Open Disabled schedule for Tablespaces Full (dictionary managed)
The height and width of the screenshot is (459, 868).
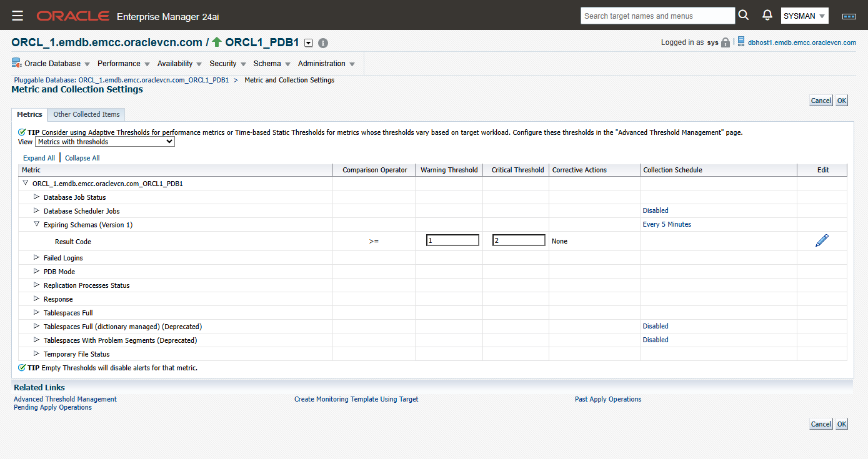pos(656,326)
